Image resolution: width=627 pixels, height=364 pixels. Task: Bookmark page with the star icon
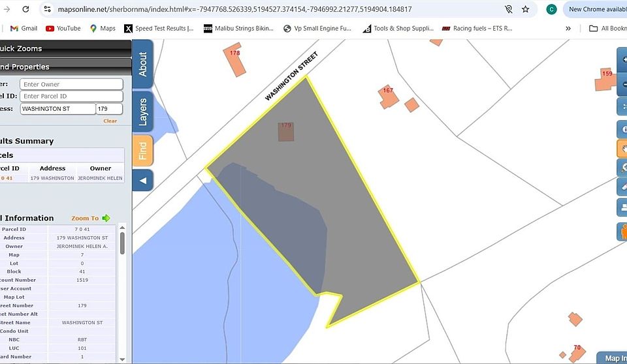point(526,9)
